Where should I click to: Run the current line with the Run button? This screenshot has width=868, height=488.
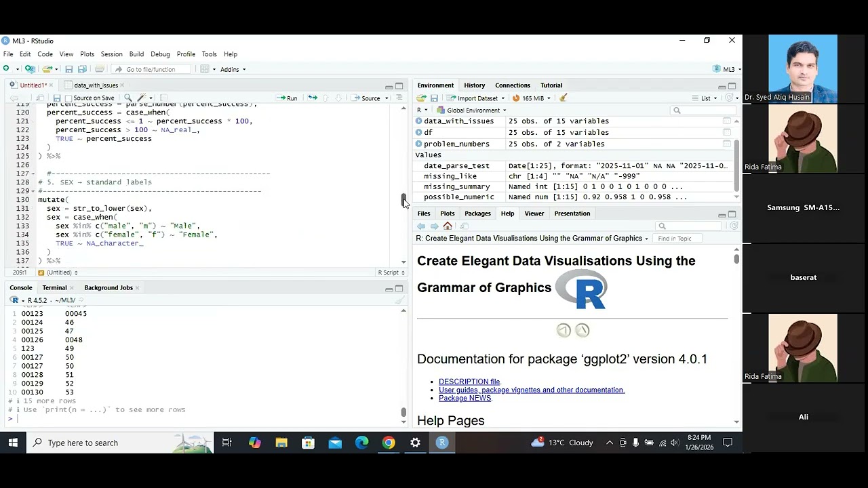[288, 98]
